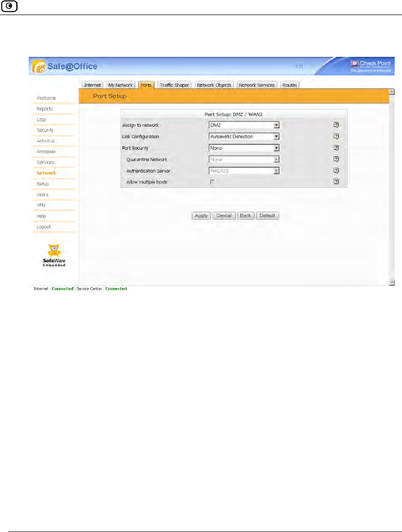Select the Ports tab
The height and width of the screenshot is (532, 402).
pos(146,85)
